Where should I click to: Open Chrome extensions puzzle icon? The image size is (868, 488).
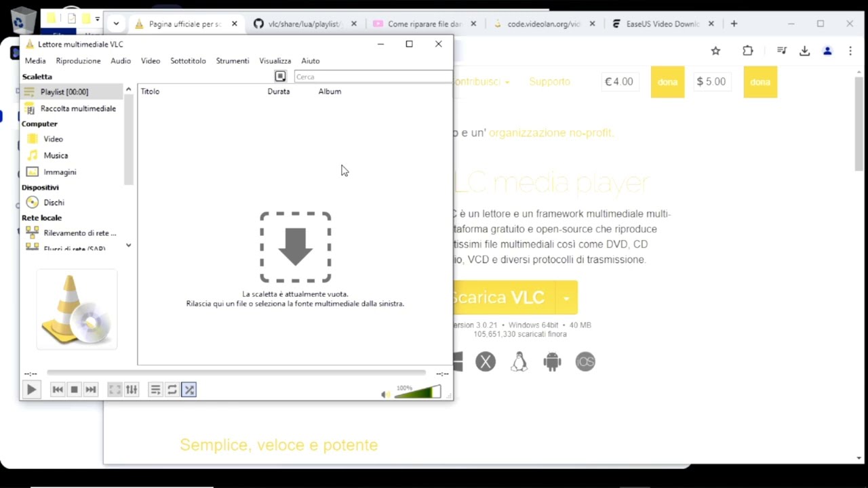click(x=748, y=51)
